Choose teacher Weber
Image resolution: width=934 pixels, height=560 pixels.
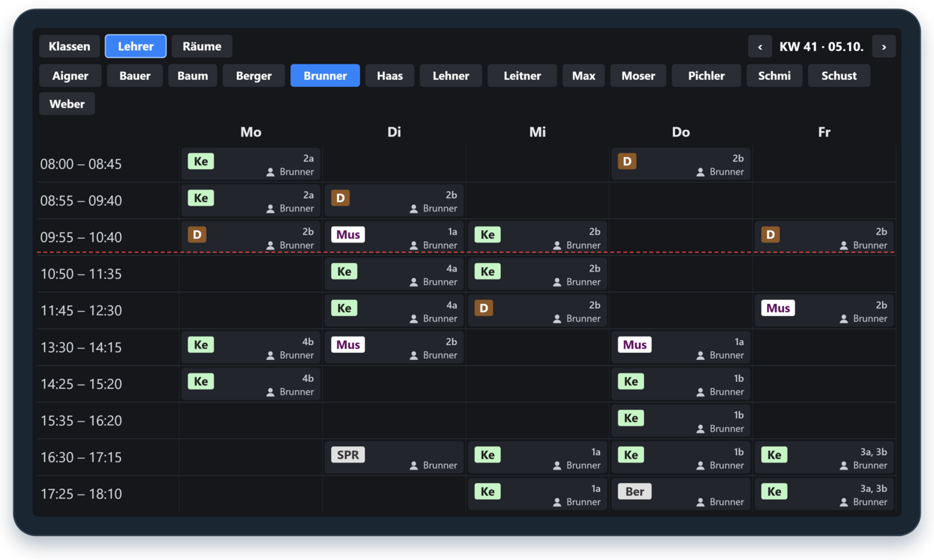[x=67, y=104]
